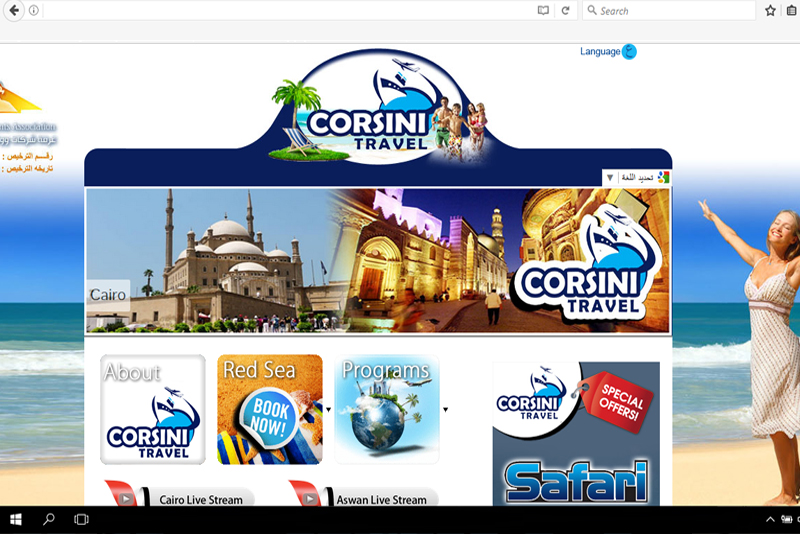Open the Safari banner

click(576, 482)
